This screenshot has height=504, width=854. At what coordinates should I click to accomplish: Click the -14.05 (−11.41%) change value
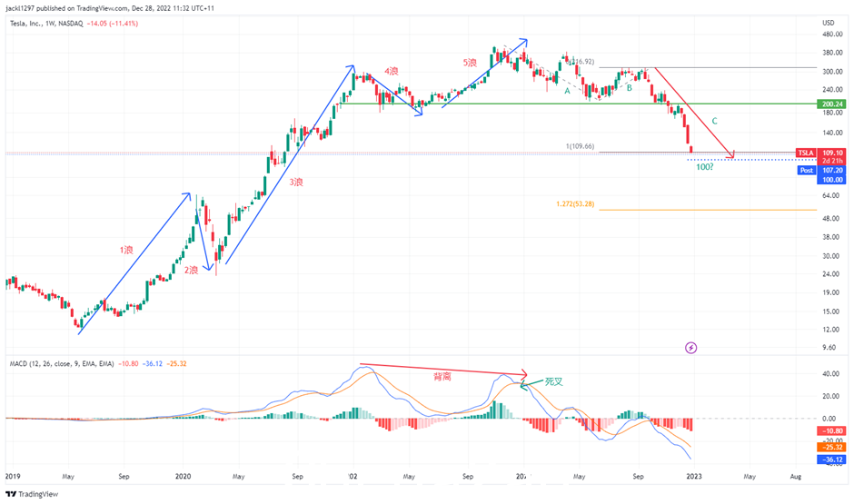tap(112, 24)
